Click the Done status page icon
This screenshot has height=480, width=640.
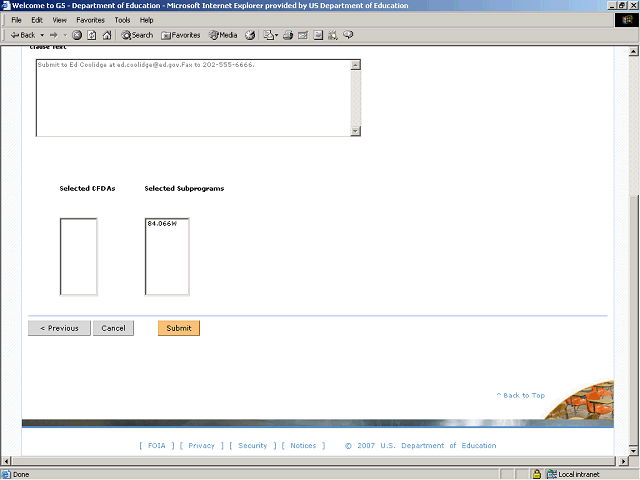[6, 474]
